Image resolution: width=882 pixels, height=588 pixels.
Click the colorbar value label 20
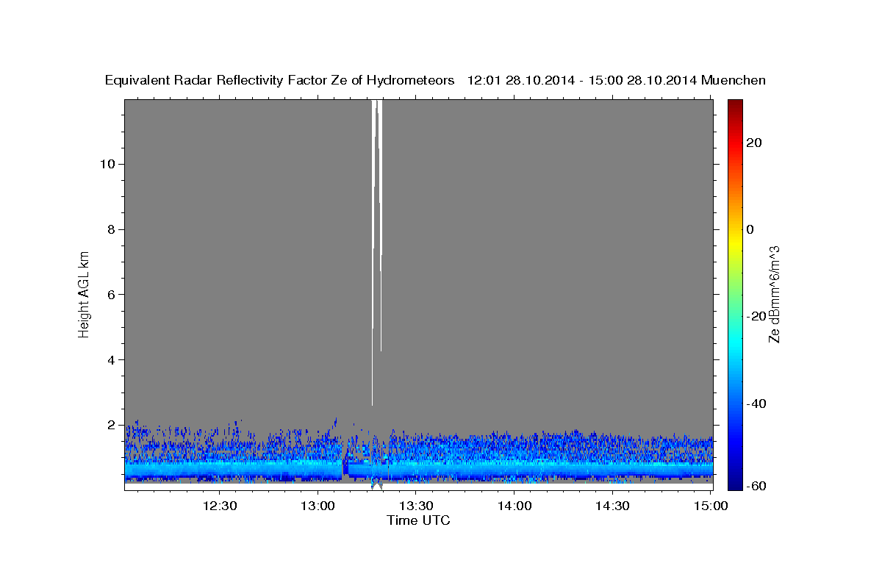click(754, 143)
